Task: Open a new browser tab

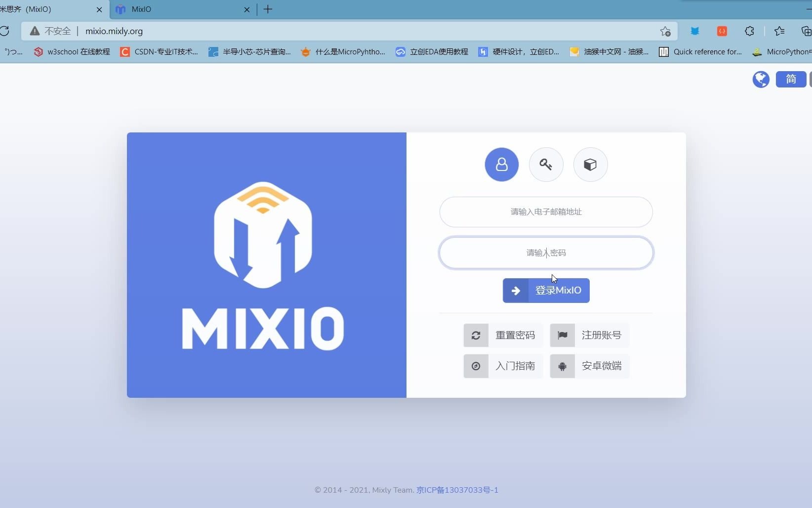Action: pos(268,9)
